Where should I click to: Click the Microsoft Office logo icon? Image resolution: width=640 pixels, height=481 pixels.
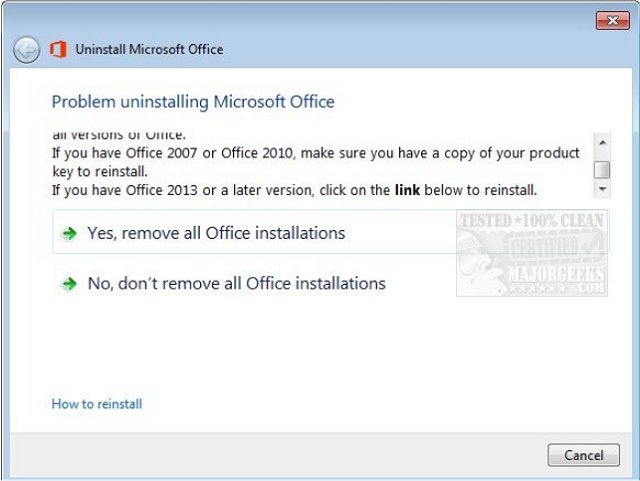point(58,49)
